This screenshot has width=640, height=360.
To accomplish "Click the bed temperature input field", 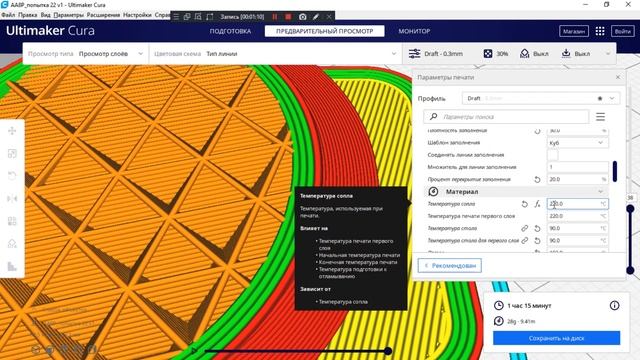I will (x=578, y=228).
